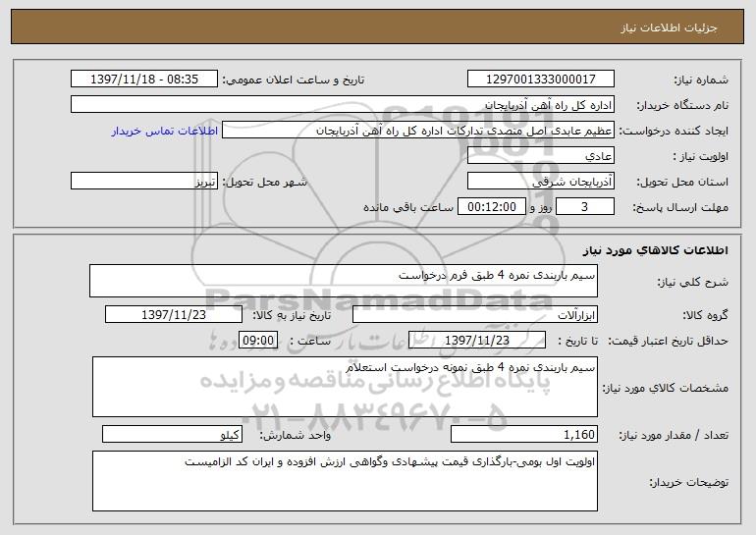
Task: Click the section heading اطلاعات کالاهای مورد نیاز
Action: tap(655, 250)
